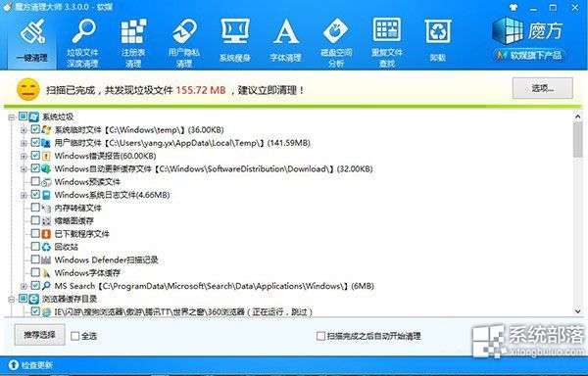Click the 已下载程序文件 orange download icon
The image size is (588, 376).
click(x=46, y=234)
